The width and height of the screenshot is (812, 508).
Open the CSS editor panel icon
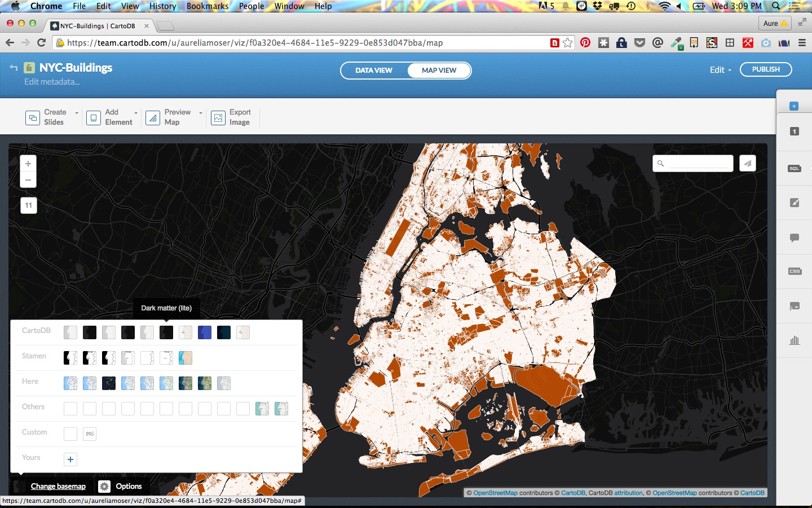[794, 271]
